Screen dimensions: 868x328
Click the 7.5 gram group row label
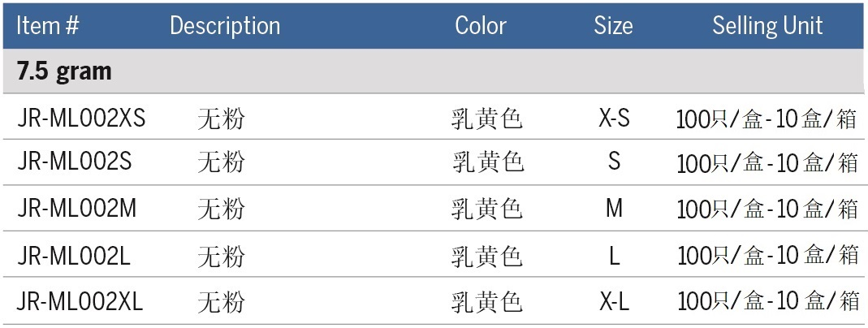64,71
